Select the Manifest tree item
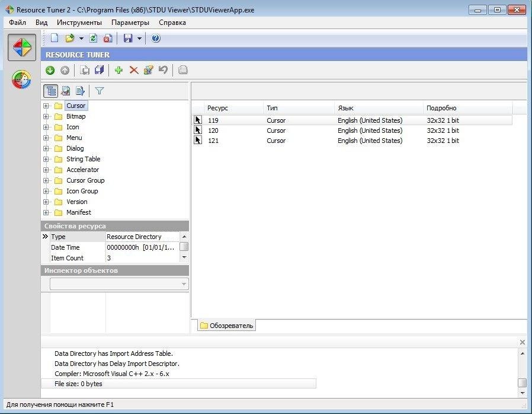 pos(79,212)
